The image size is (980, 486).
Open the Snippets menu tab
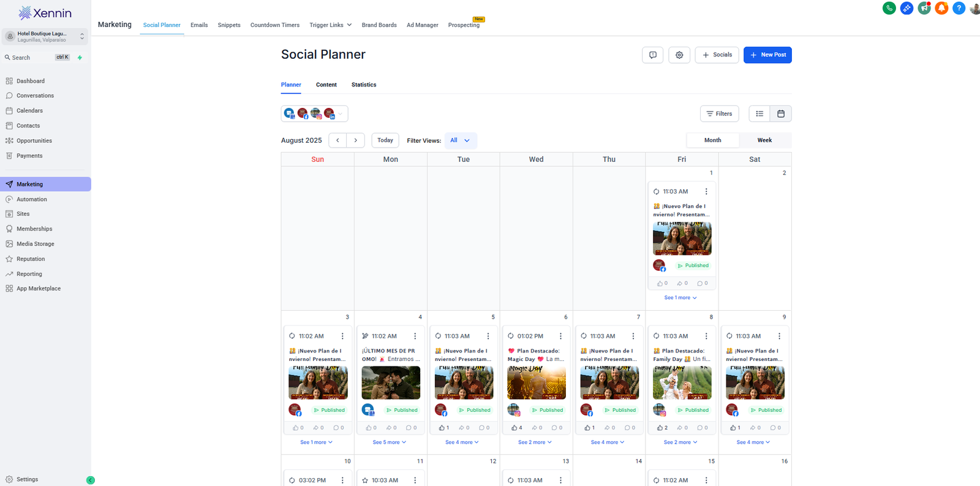coord(229,25)
